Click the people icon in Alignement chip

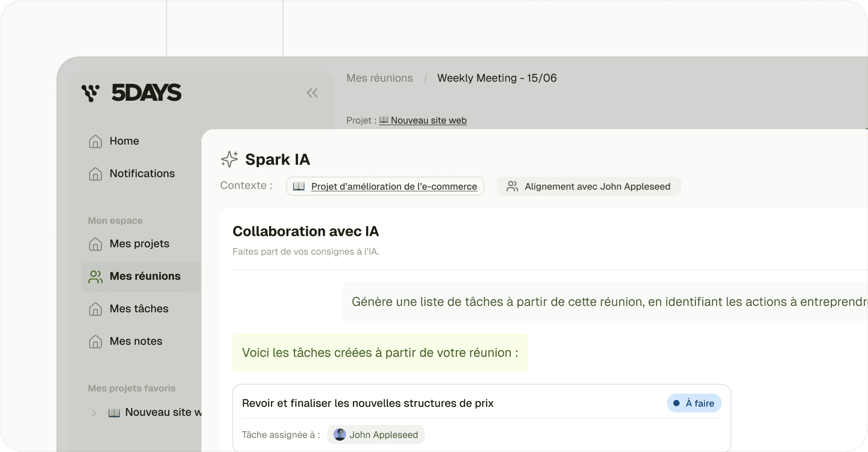[512, 186]
